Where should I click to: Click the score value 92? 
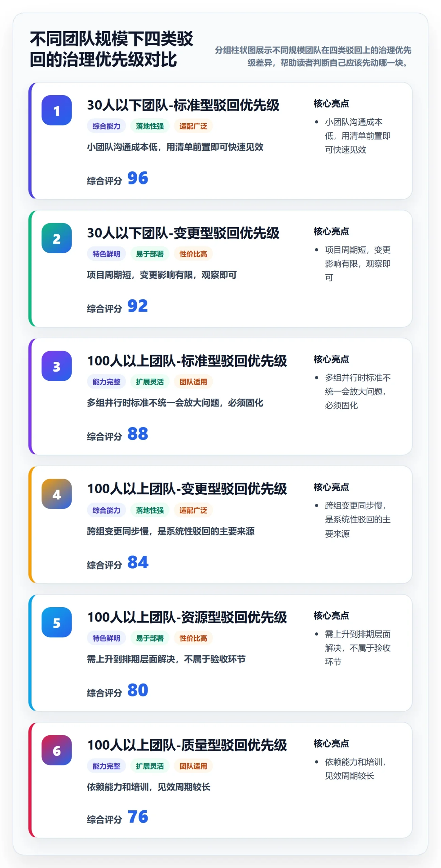tap(138, 306)
